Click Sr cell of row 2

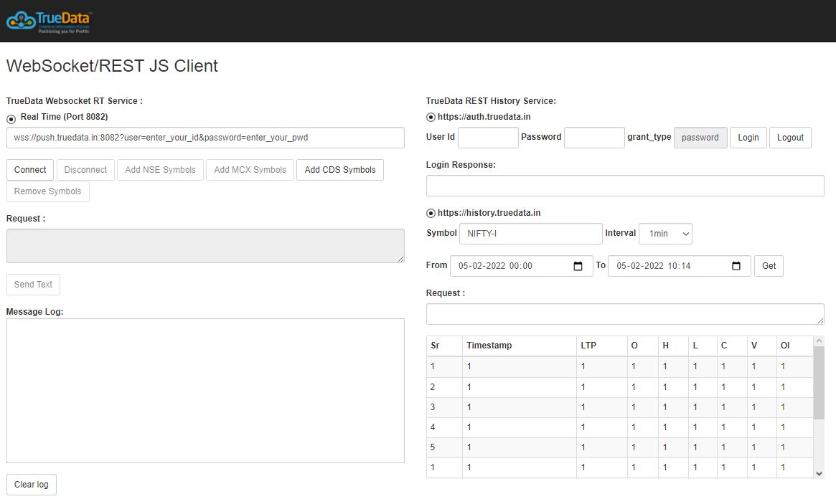[444, 387]
